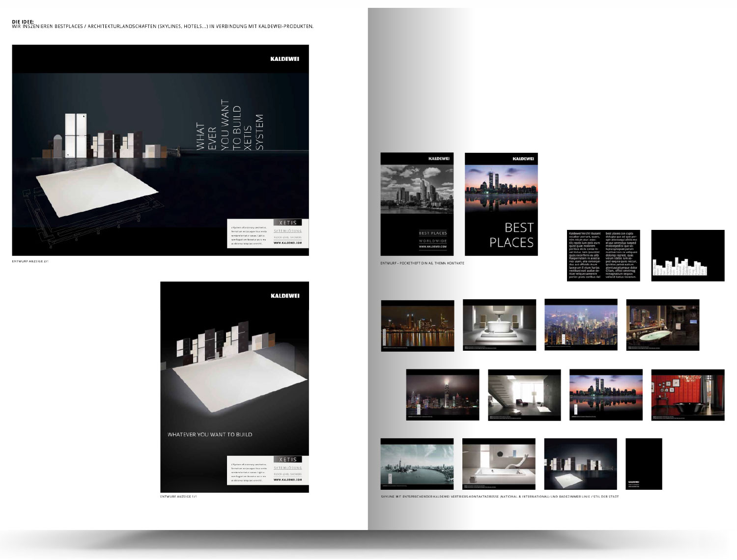Select the white bathtub with lounge chair
737x560 pixels.
click(499, 464)
